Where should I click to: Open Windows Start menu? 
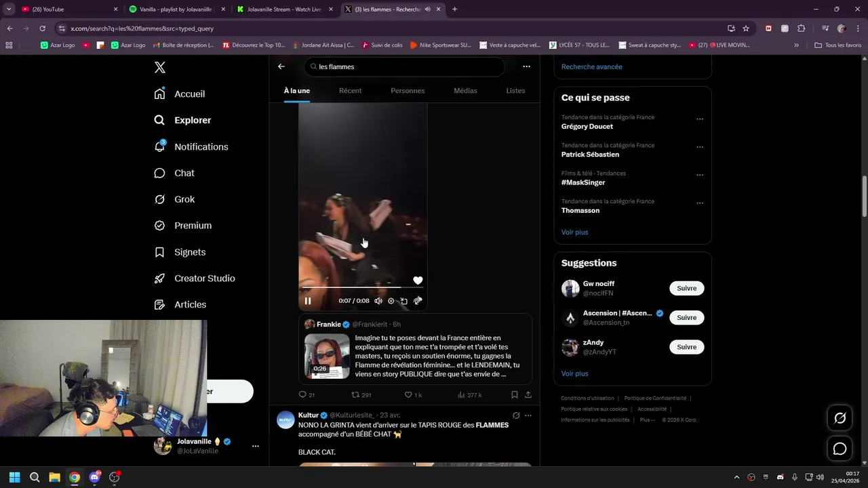pyautogui.click(x=15, y=477)
